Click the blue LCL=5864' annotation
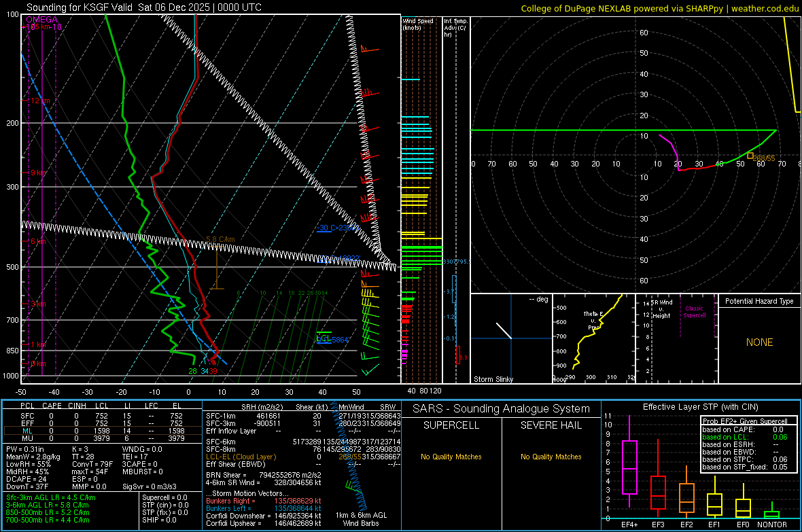802x532 pixels. pyautogui.click(x=332, y=339)
